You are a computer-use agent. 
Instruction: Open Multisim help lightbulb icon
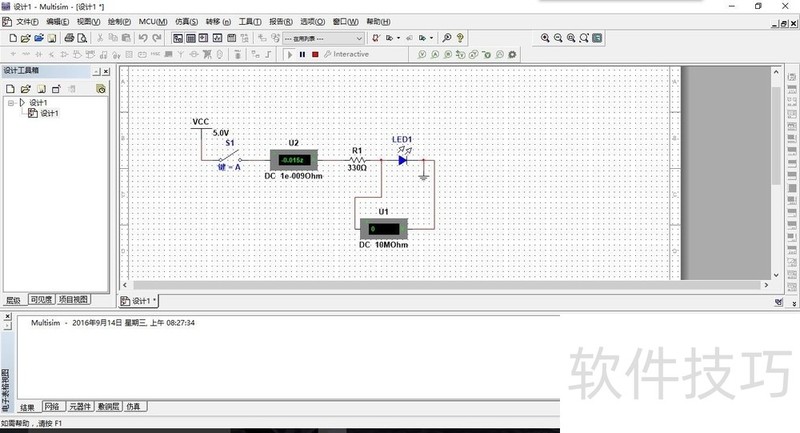pos(460,38)
